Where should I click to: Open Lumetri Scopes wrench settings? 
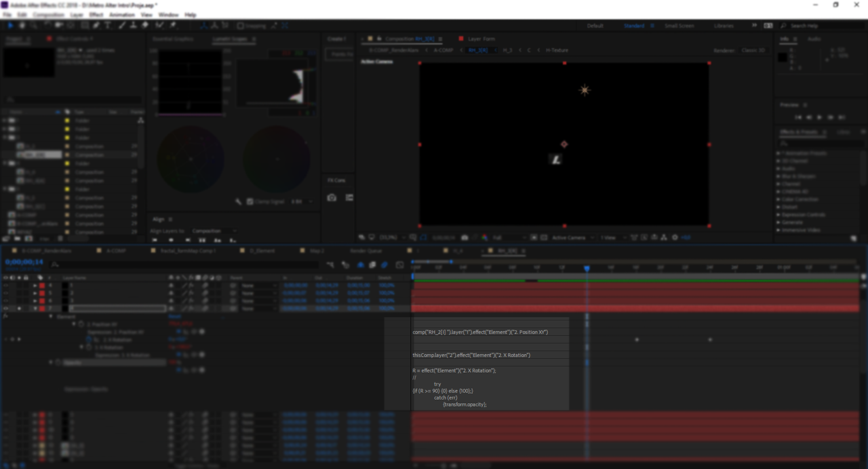(x=238, y=201)
